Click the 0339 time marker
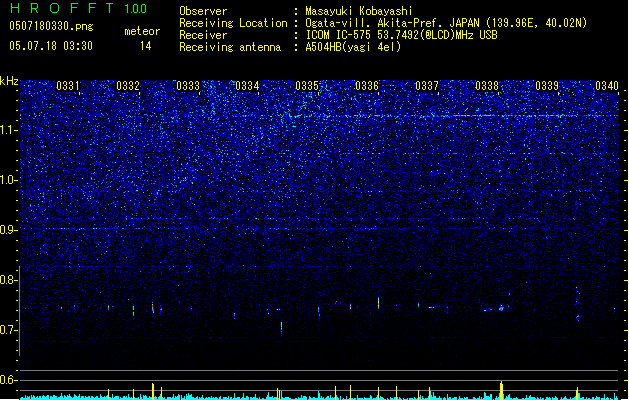The width and height of the screenshot is (629, 400). coord(547,86)
